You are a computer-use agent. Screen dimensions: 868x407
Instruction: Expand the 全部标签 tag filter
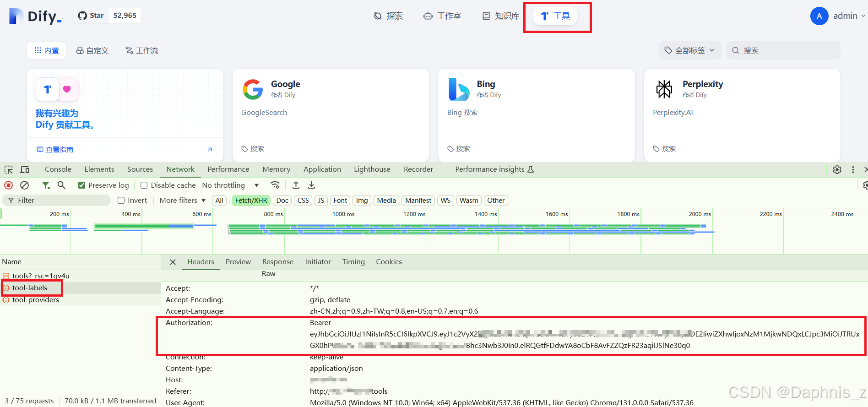click(690, 50)
